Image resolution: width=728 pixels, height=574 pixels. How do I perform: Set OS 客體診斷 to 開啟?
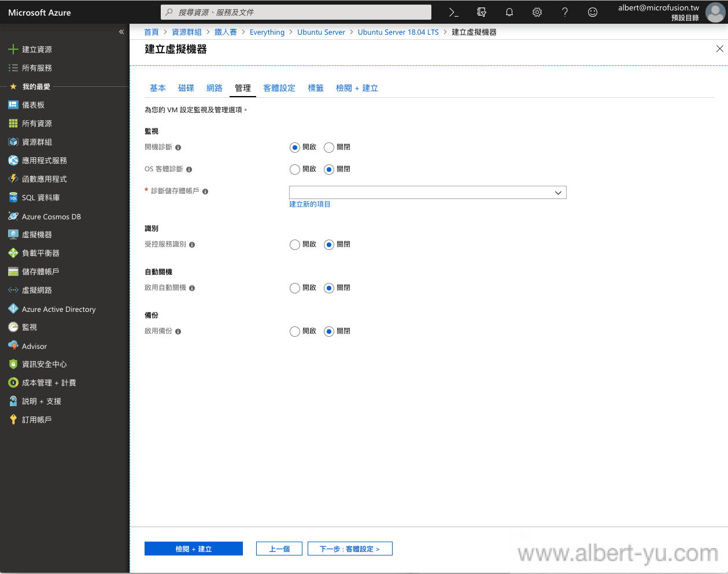click(295, 170)
